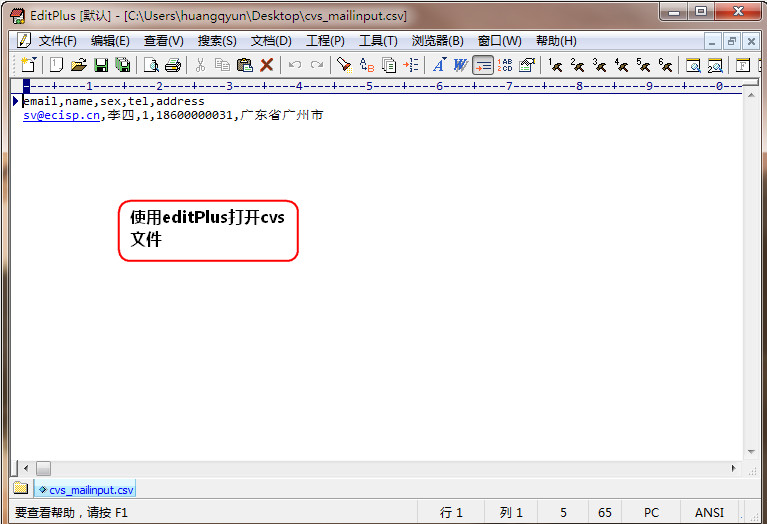Expand the 搜索(S) menu
Screen dimensions: 767x524
click(217, 41)
